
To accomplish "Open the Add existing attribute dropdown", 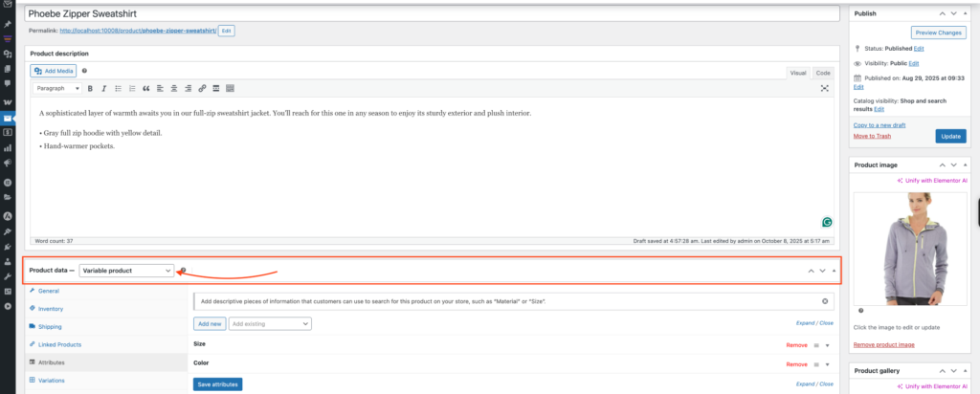I will pyautogui.click(x=270, y=324).
